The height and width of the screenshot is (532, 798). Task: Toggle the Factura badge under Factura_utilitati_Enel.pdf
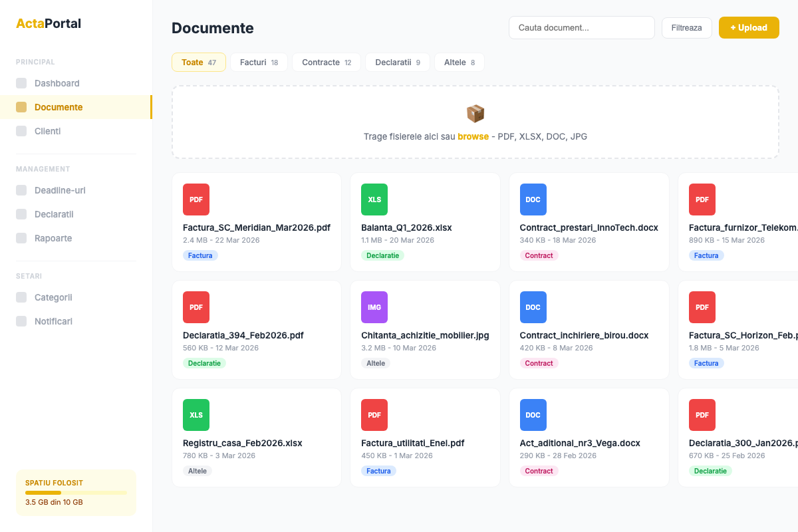[x=378, y=470]
